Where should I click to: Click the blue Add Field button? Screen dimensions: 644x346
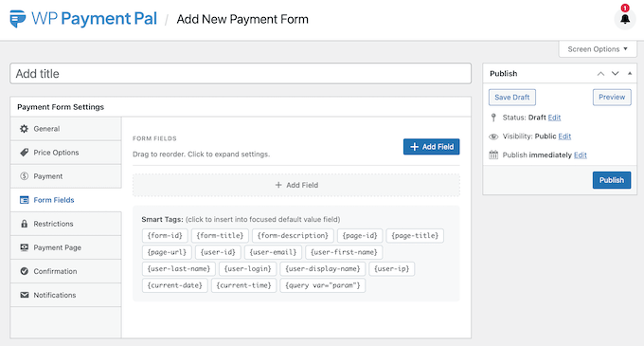(x=431, y=147)
